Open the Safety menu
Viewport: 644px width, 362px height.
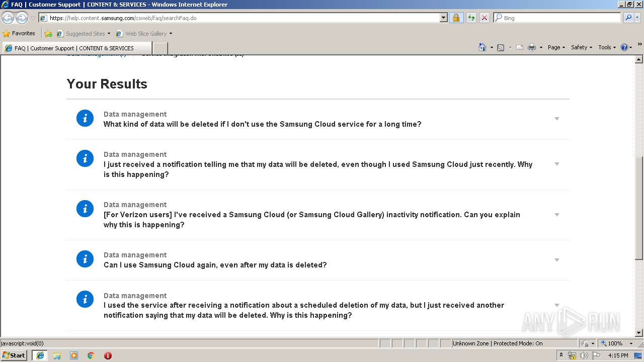coord(582,47)
